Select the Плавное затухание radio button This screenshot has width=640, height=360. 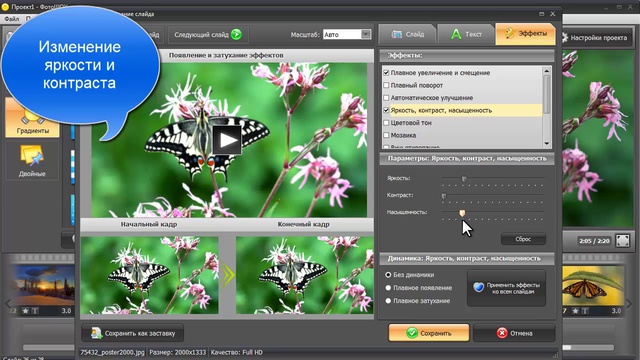(388, 301)
